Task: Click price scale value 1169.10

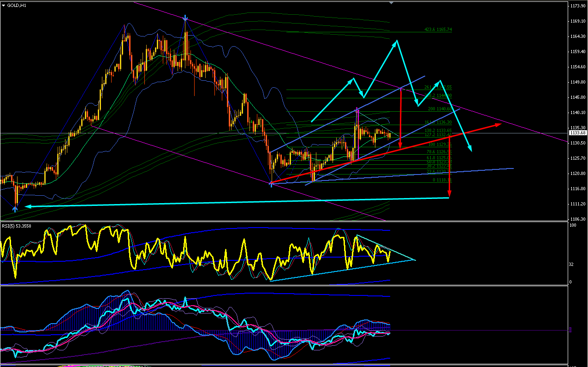Action: pos(577,21)
